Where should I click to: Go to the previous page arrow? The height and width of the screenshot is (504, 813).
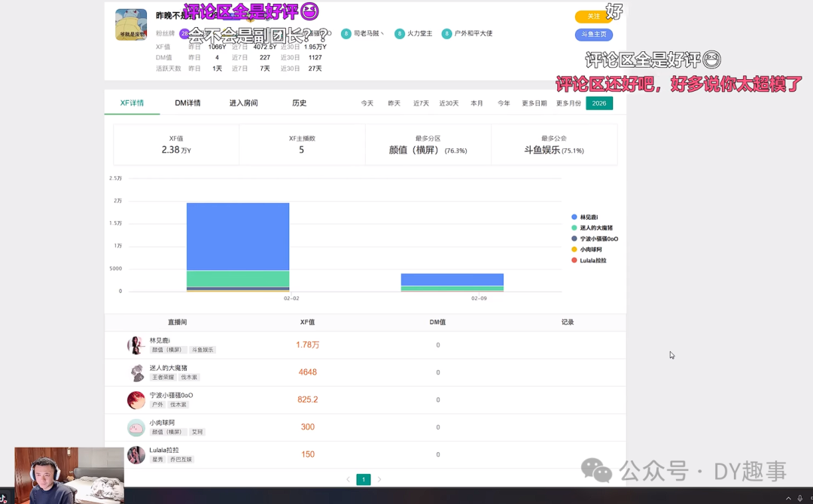click(348, 480)
